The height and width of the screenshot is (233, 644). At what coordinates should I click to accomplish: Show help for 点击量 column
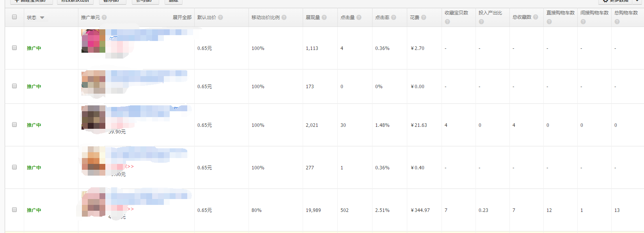tap(359, 18)
